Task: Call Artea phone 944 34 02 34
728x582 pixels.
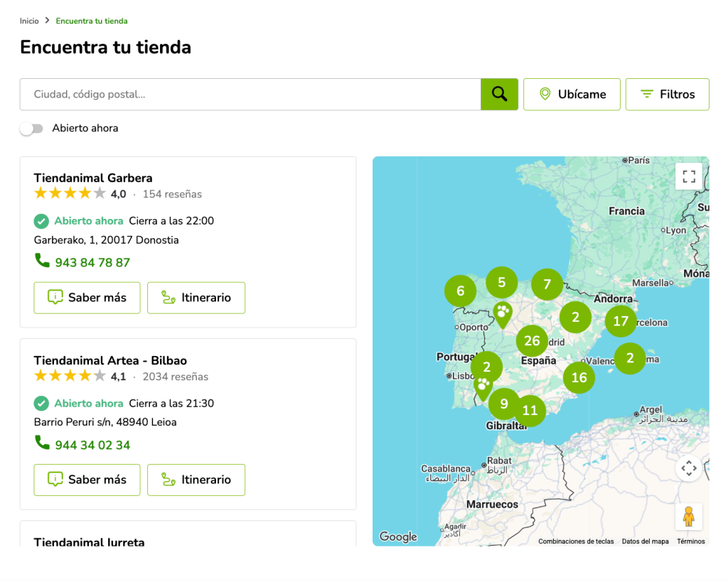Action: pos(92,445)
